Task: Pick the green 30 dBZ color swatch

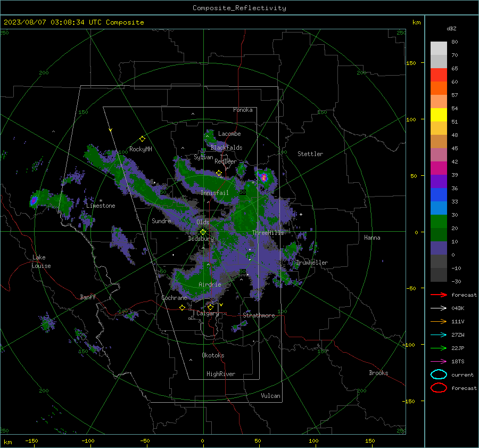Action: click(439, 221)
